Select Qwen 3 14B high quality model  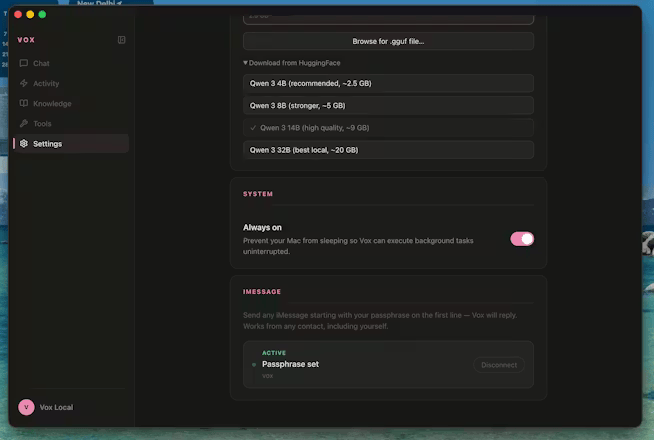tap(388, 128)
